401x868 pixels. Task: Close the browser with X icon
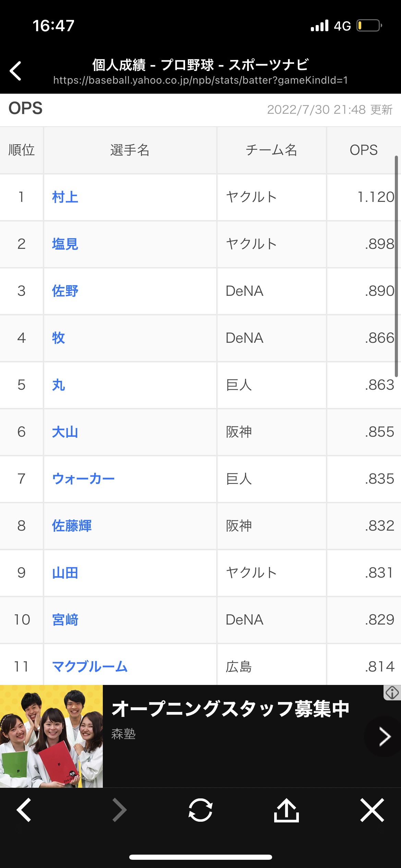click(x=372, y=810)
